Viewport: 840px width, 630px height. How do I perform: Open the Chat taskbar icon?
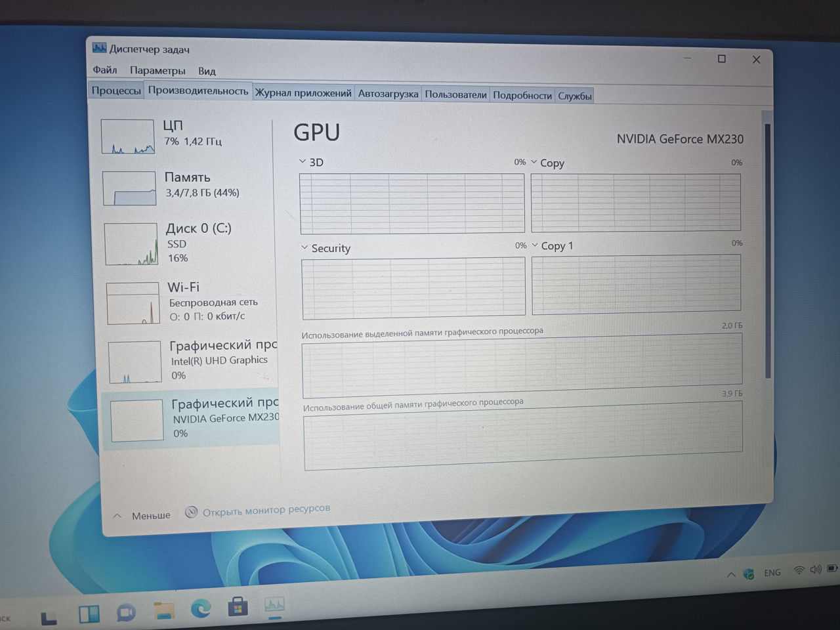(126, 613)
